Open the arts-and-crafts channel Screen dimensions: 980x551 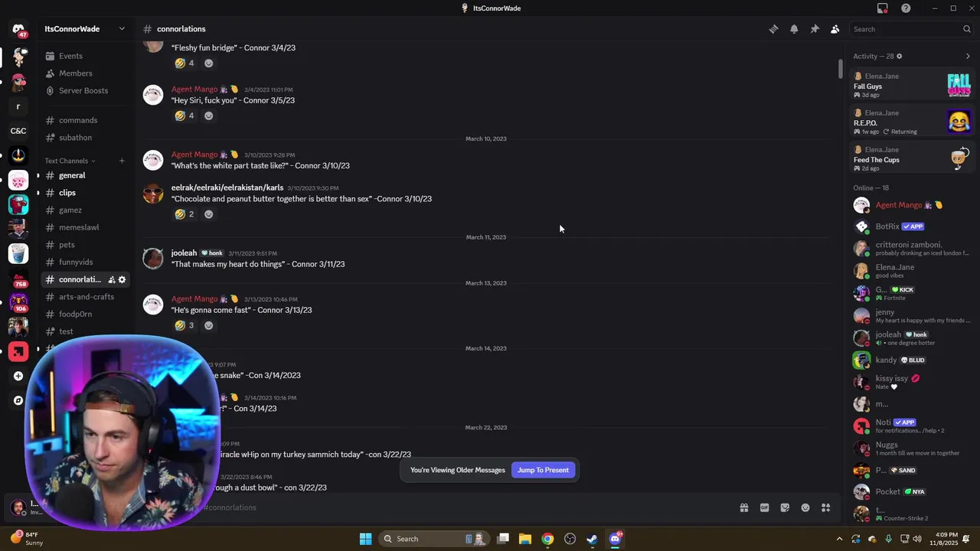pyautogui.click(x=85, y=297)
